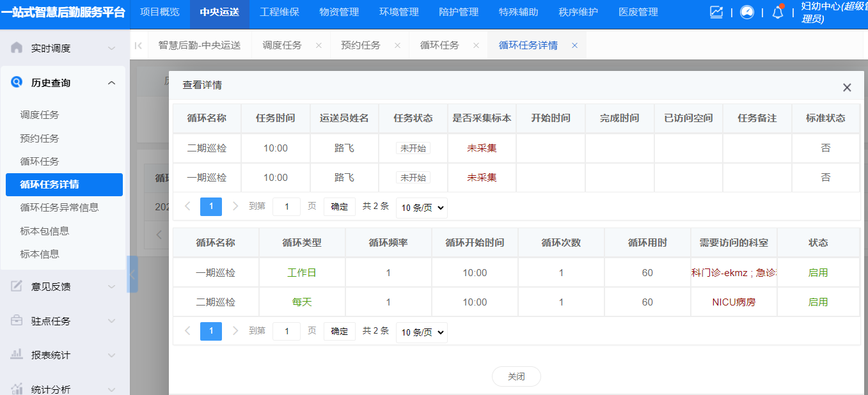Go to next page in upper table
The width and height of the screenshot is (868, 395).
[x=235, y=206]
